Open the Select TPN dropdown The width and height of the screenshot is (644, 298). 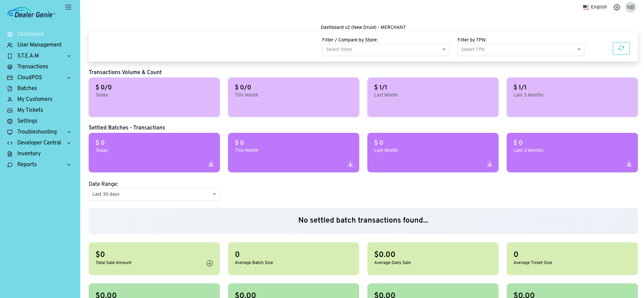click(521, 50)
